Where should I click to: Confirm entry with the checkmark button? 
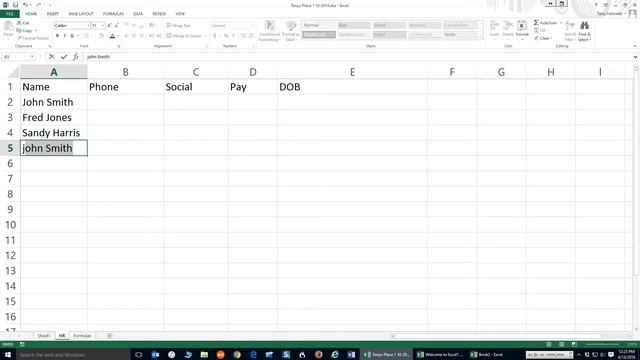[x=64, y=57]
